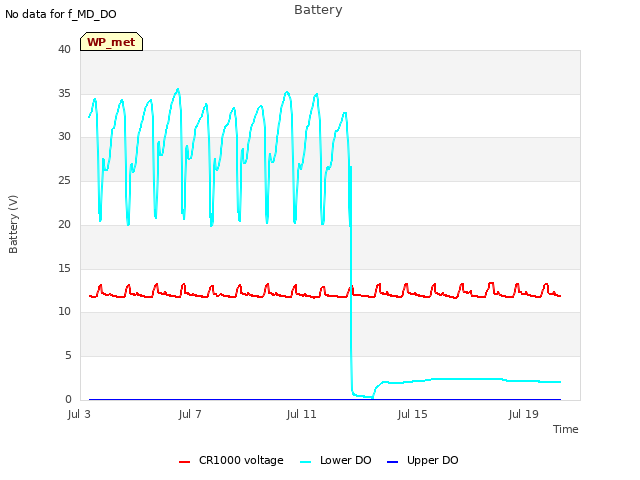Click the Jul 3 x-axis label
This screenshot has height=480, width=640.
point(79,414)
